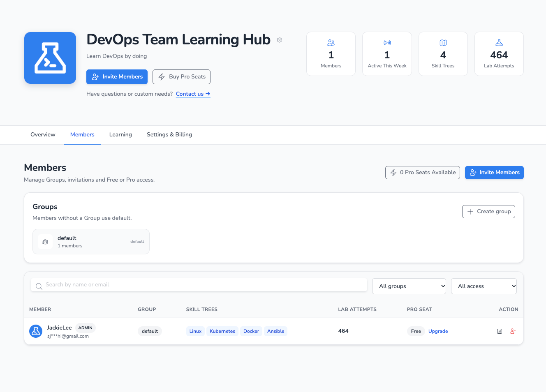546x392 pixels.
Task: Click the Ansible skill tree tag
Action: coord(275,331)
